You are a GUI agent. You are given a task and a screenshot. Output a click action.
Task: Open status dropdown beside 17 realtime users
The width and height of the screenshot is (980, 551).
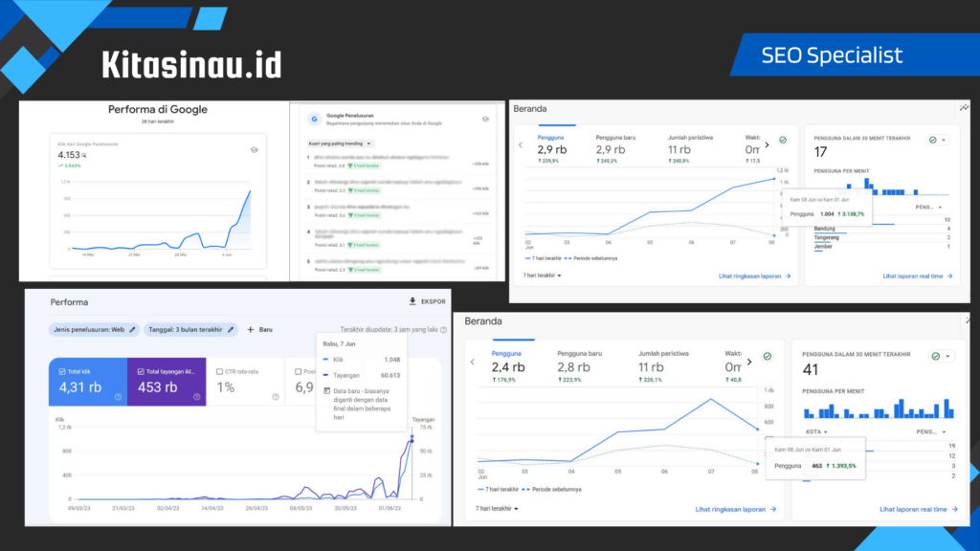click(x=939, y=140)
